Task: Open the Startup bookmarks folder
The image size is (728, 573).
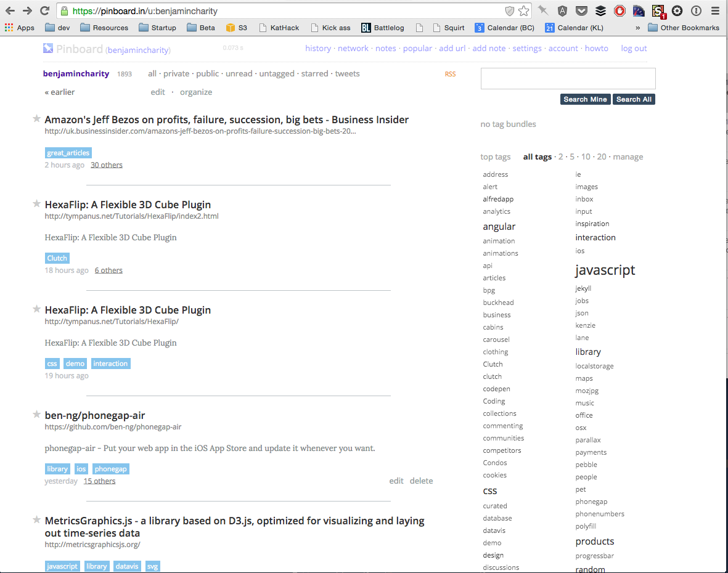Action: [157, 28]
